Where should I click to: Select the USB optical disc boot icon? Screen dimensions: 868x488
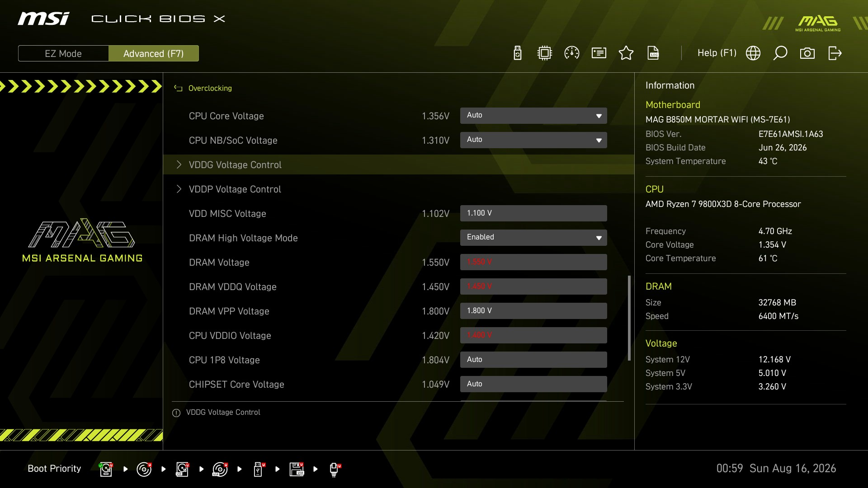click(x=220, y=469)
